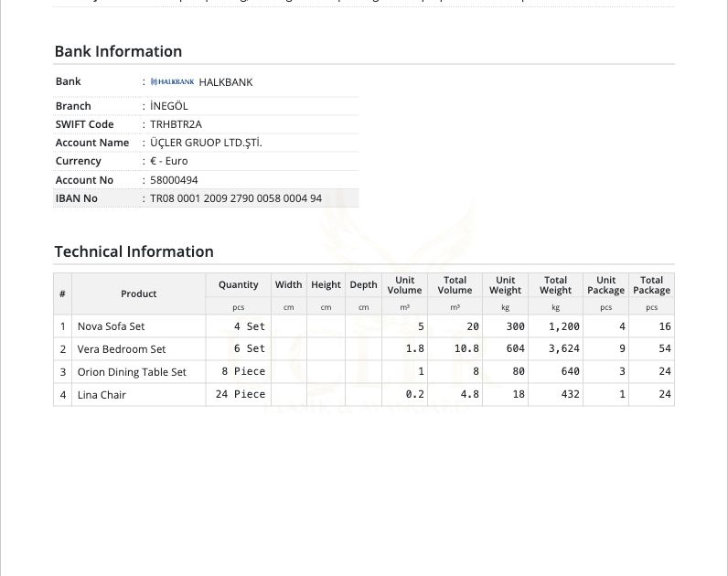Click the Halkbank logo icon

[x=172, y=81]
